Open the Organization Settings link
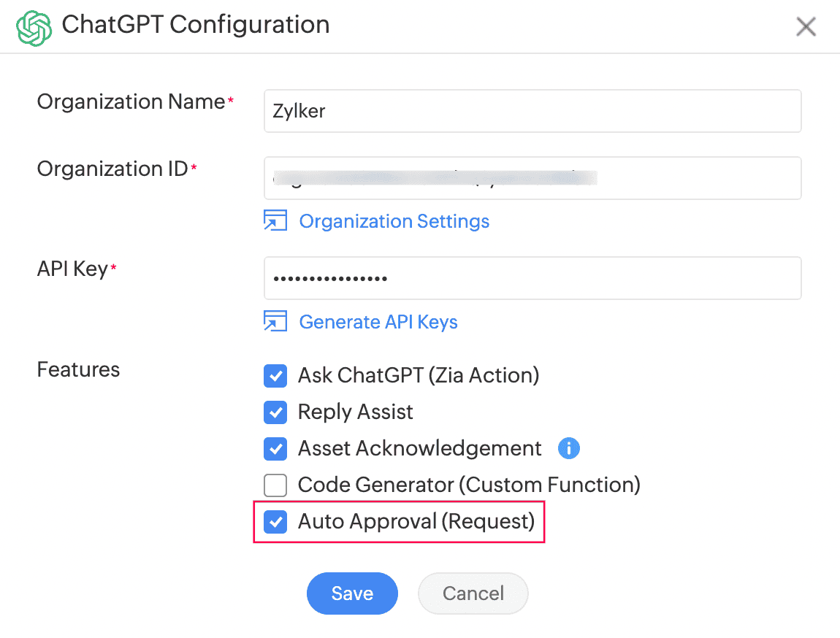Screen dimensions: 840x638 pos(394,221)
